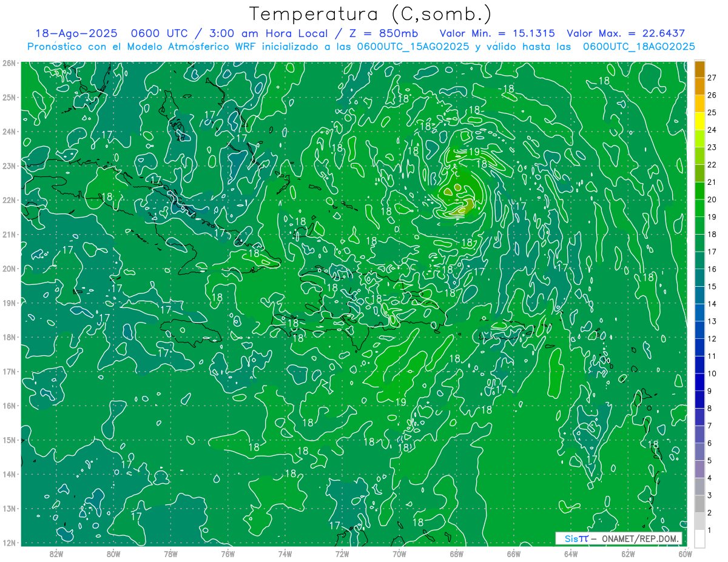Click the '82W' longitude axis label
The height and width of the screenshot is (562, 728).
click(56, 554)
